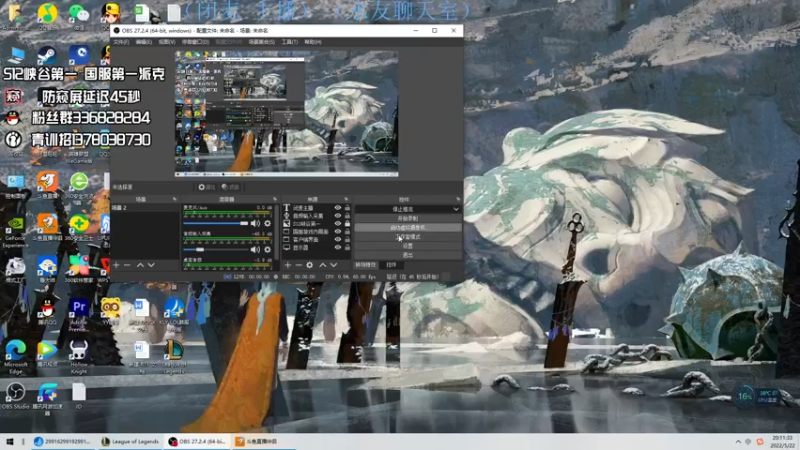Hide the S12峡谷第一 source
The height and width of the screenshot is (450, 800).
click(338, 223)
